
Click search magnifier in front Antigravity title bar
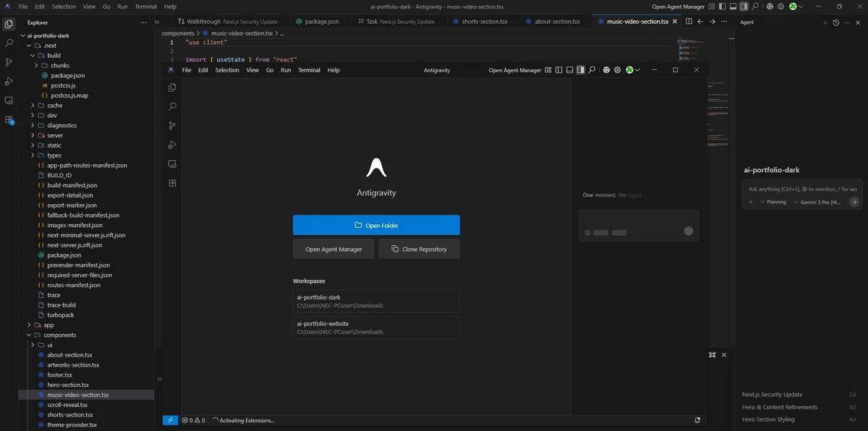click(x=592, y=70)
